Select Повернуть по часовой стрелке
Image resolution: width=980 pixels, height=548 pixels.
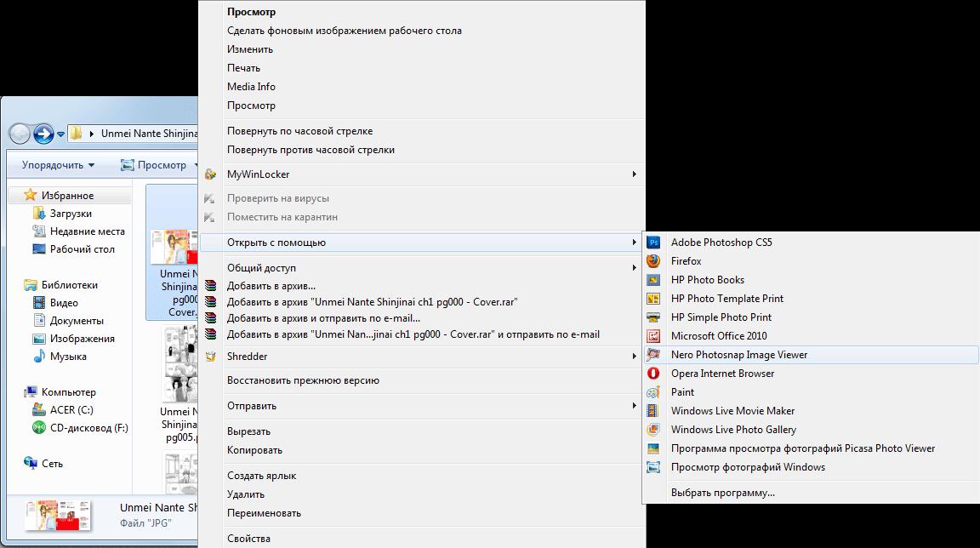[422, 131]
